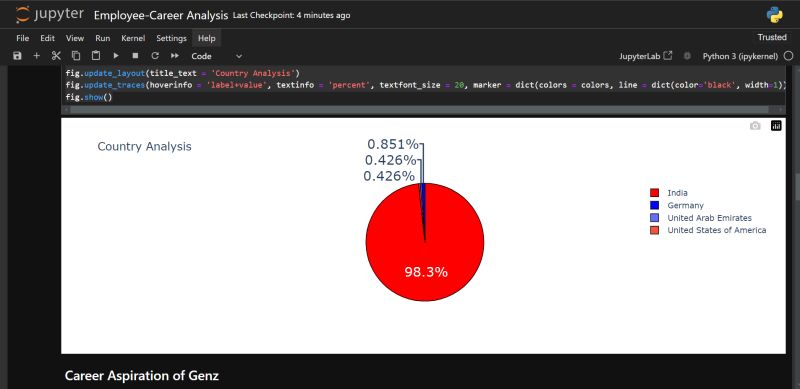Click the 0.851% percentage label
800x389 pixels.
(392, 144)
